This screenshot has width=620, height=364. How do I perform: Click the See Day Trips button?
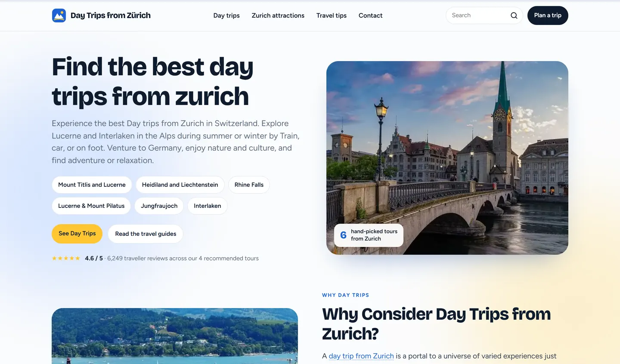click(x=77, y=234)
